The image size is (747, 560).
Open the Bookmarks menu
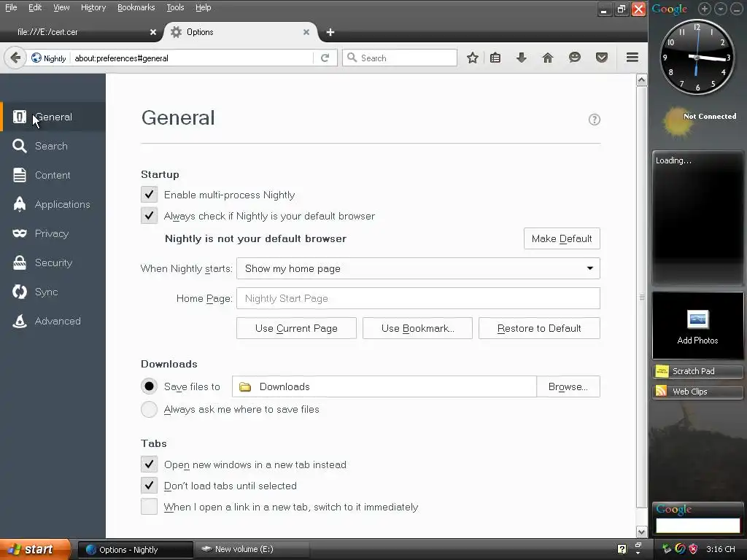(136, 7)
